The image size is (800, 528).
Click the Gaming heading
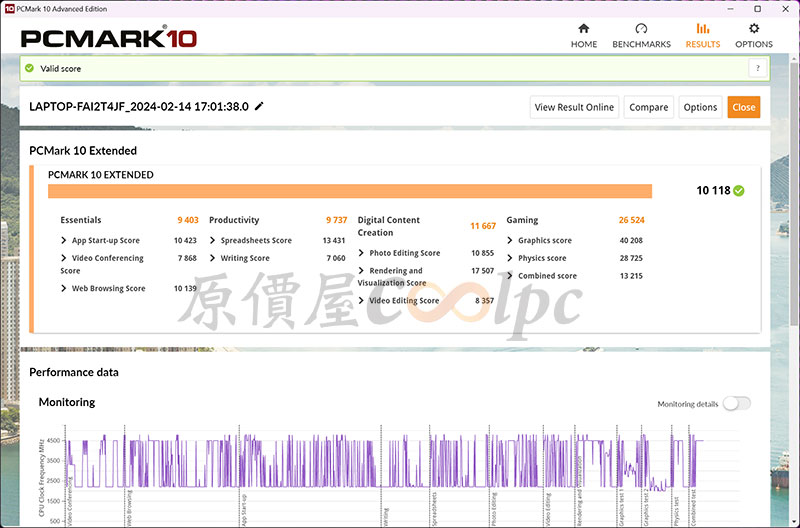tap(522, 220)
